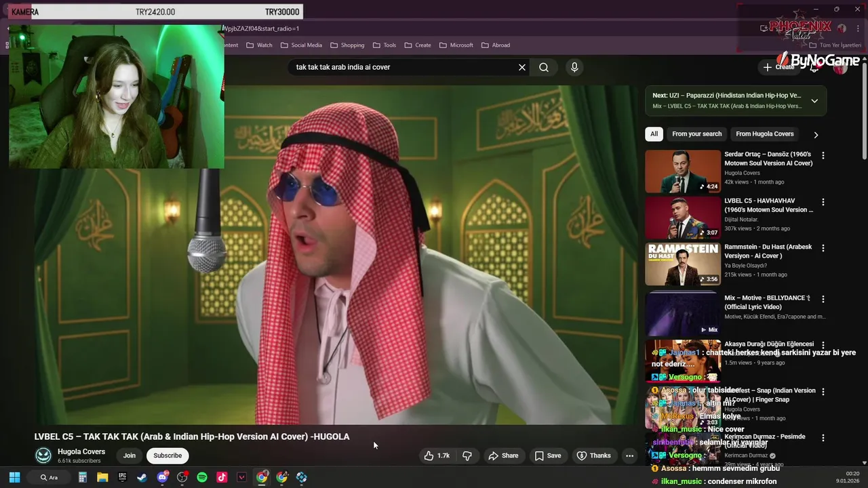The height and width of the screenshot is (488, 868).
Task: Open the taskbar Ara search box
Action: pos(49,477)
